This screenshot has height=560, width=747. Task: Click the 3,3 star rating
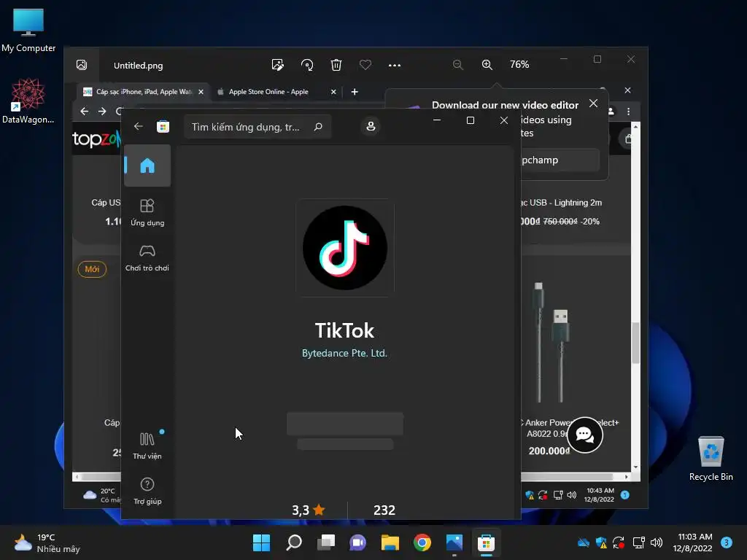309,510
